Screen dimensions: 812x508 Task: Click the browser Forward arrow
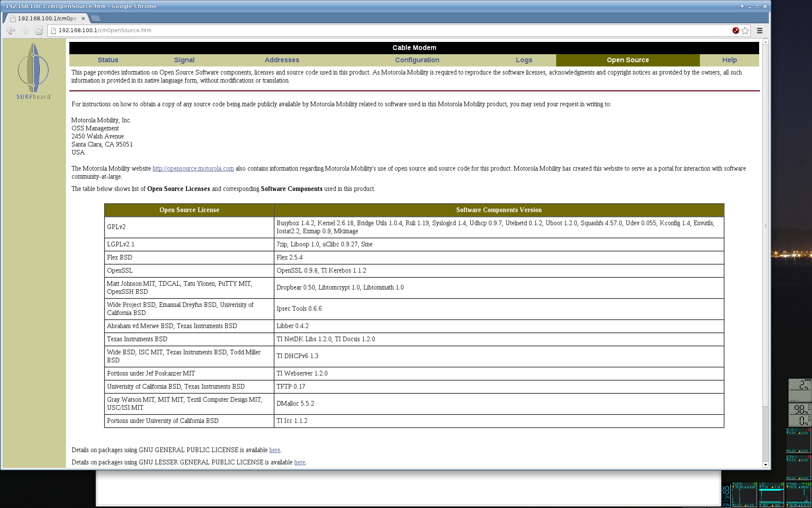click(x=25, y=30)
